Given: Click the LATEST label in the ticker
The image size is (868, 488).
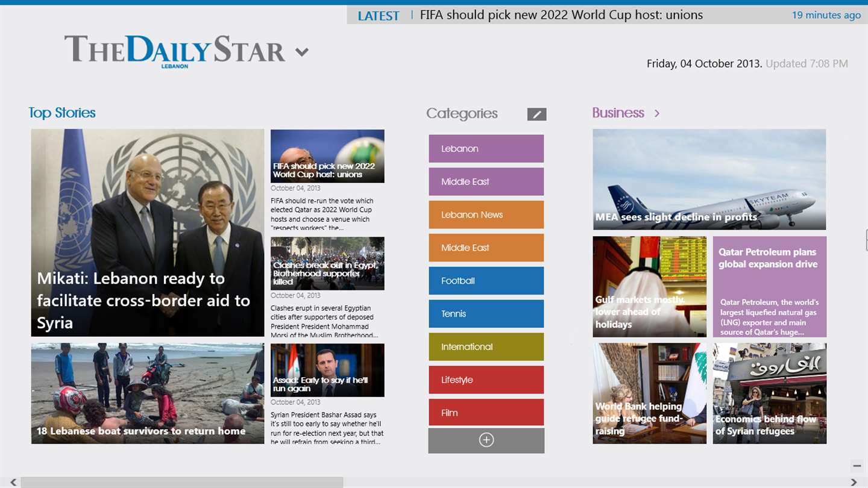Looking at the screenshot, I should (379, 16).
